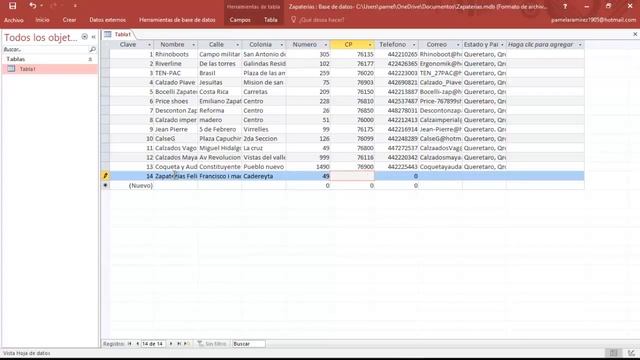The image size is (640, 360).
Task: Click the Nombre cell 'Jean Pierre'
Action: tap(176, 129)
